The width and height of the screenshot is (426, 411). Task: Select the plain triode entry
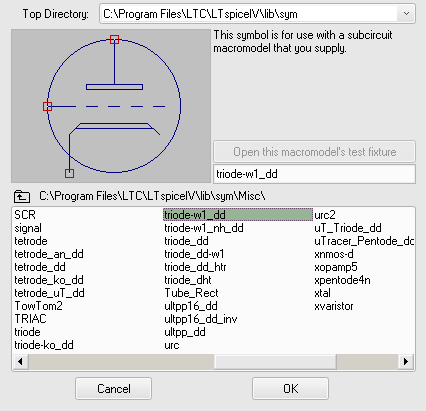[x=27, y=332]
